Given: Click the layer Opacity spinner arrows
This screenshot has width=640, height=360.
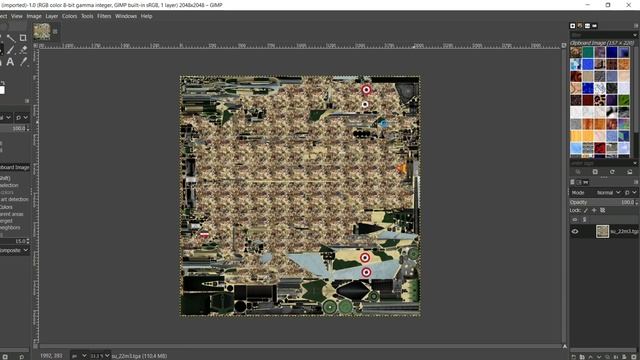Looking at the screenshot, I should pos(637,202).
